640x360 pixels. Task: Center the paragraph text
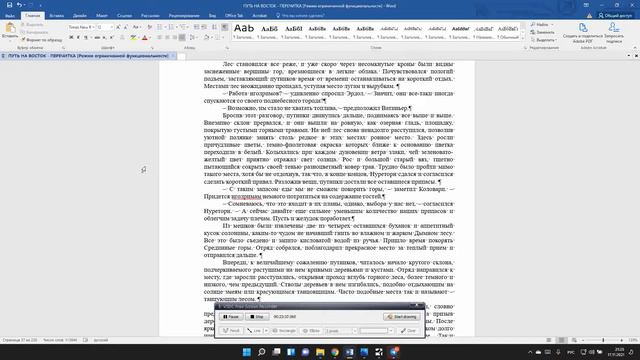coord(167,38)
